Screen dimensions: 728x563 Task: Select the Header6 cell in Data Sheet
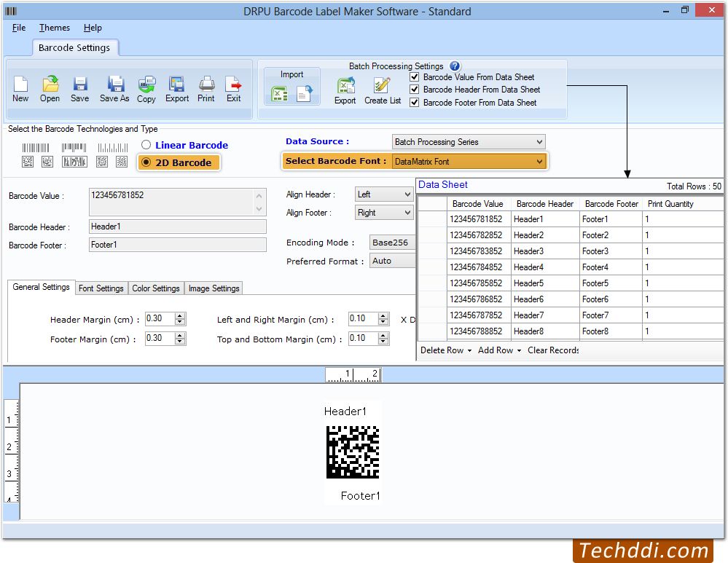pyautogui.click(x=545, y=299)
